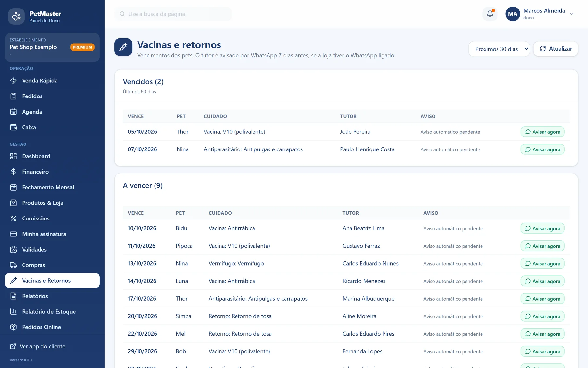Go to Produtos & Loja section
The image size is (588, 368).
click(52, 203)
